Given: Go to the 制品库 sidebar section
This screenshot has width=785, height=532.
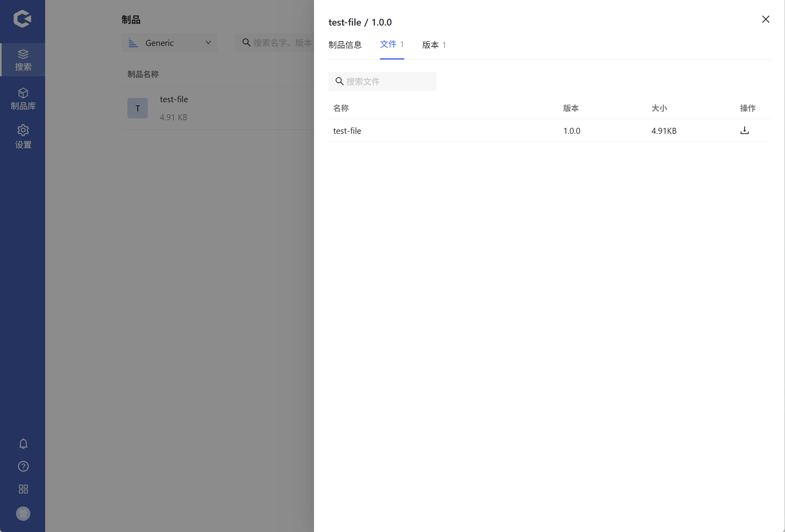Looking at the screenshot, I should pos(23,99).
